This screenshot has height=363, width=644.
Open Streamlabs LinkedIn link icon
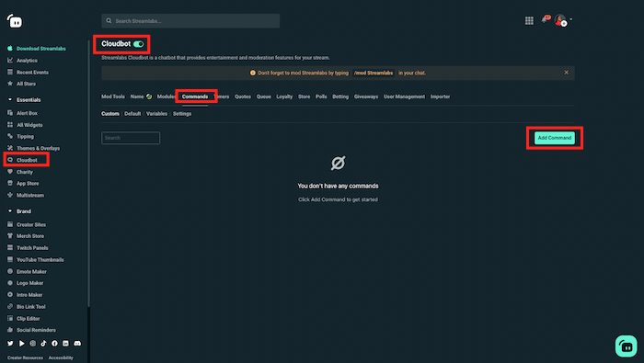pyautogui.click(x=65, y=344)
